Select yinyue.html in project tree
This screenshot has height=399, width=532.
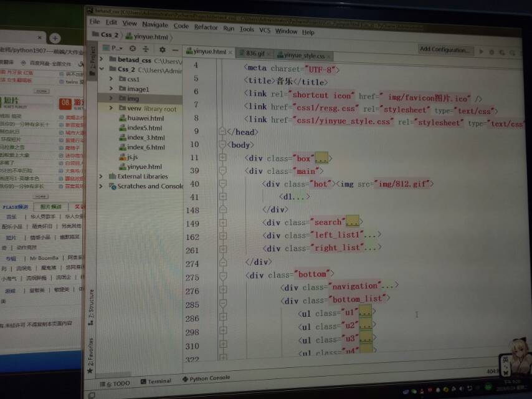tap(140, 166)
